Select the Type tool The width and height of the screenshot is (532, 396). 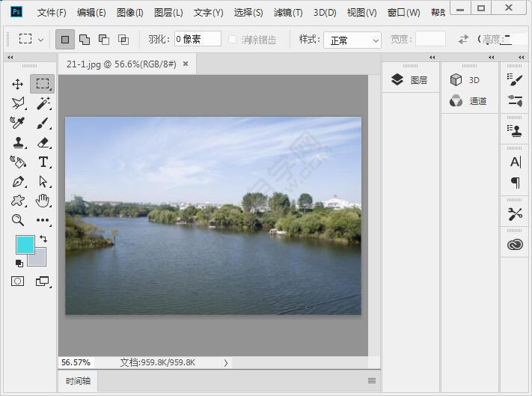pos(43,162)
